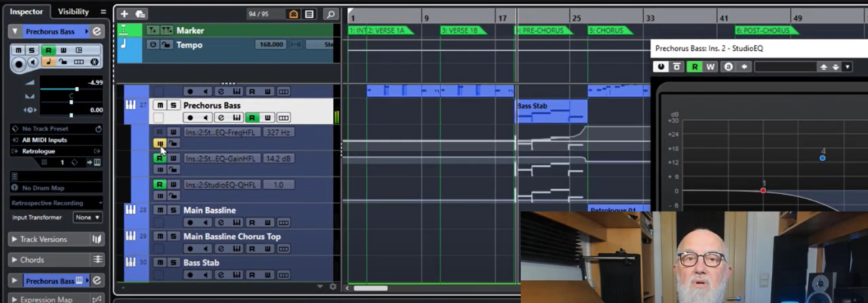The image size is (868, 303).
Task: Click the freeze snowflake icon in Inspector
Action: click(94, 62)
